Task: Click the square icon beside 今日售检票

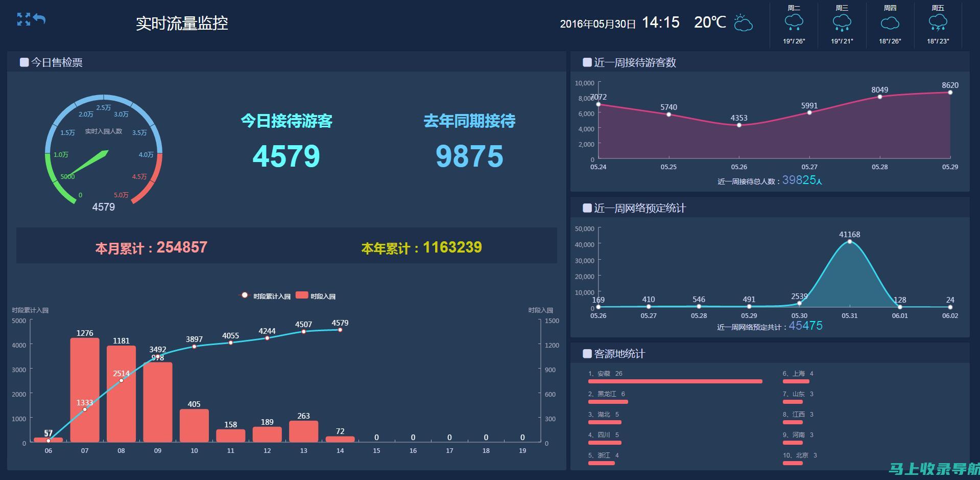Action: [24, 62]
